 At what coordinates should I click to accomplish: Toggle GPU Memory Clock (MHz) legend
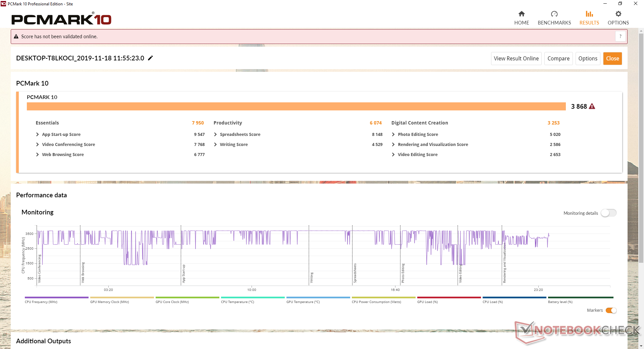pyautogui.click(x=122, y=300)
